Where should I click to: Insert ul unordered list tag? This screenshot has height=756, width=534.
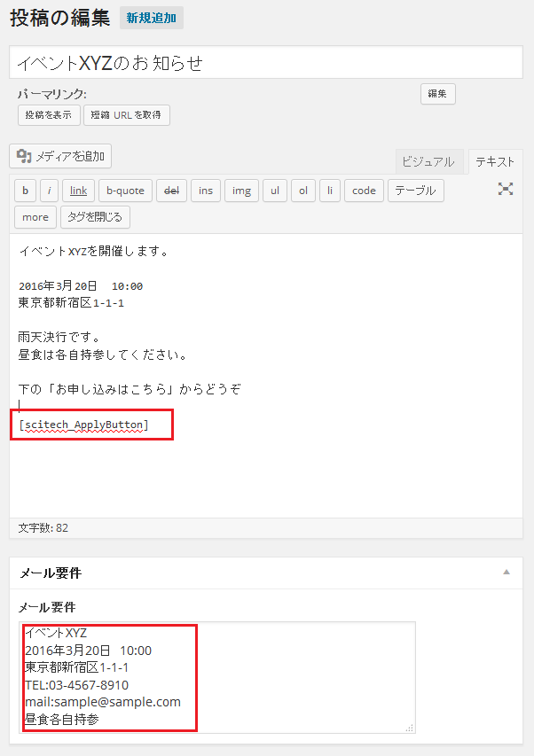coord(275,191)
